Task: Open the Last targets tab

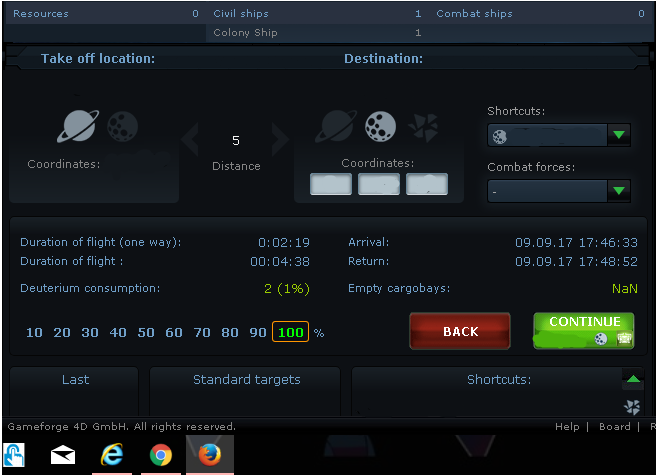Action: tap(75, 379)
